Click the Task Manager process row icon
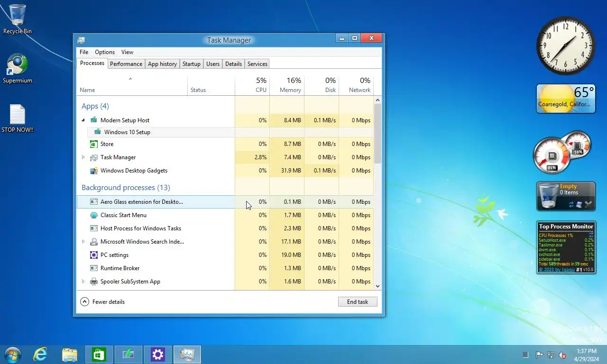 point(94,157)
